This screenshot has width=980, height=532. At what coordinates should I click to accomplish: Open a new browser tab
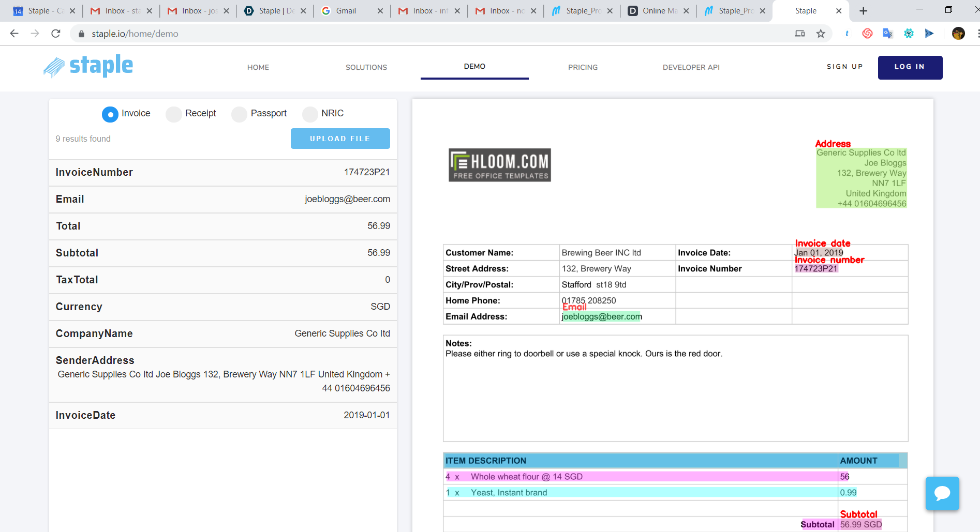click(x=864, y=11)
